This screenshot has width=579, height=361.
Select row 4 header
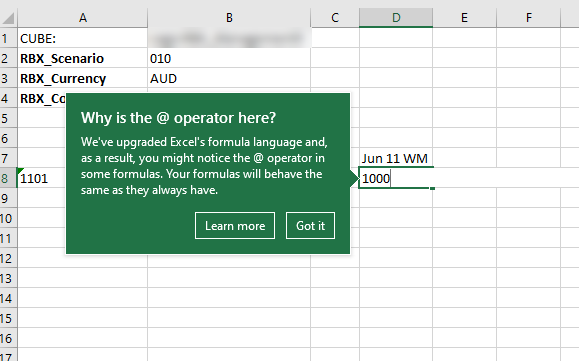pos(8,98)
